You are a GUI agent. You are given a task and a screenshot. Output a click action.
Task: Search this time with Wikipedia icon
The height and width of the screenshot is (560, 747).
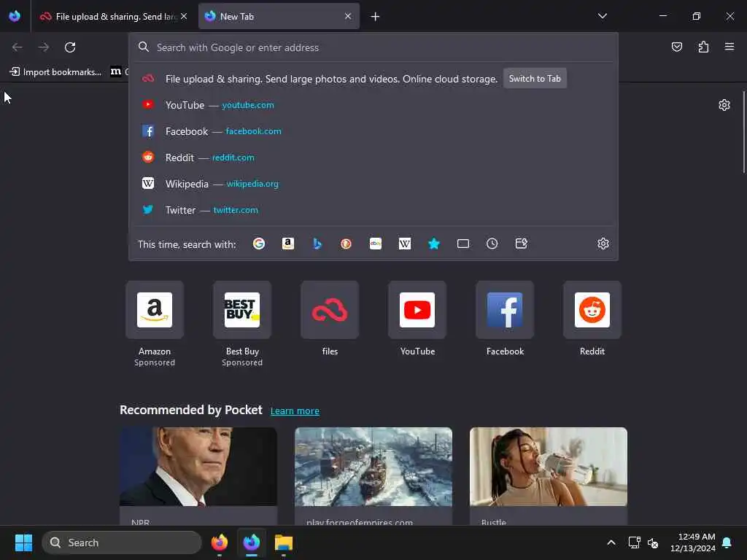(x=404, y=244)
